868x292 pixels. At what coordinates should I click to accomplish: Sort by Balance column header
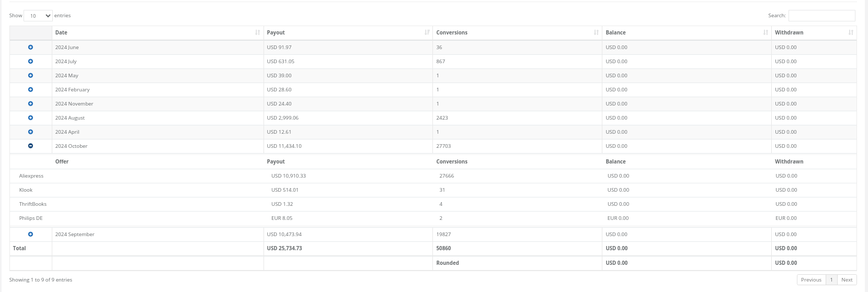(687, 32)
